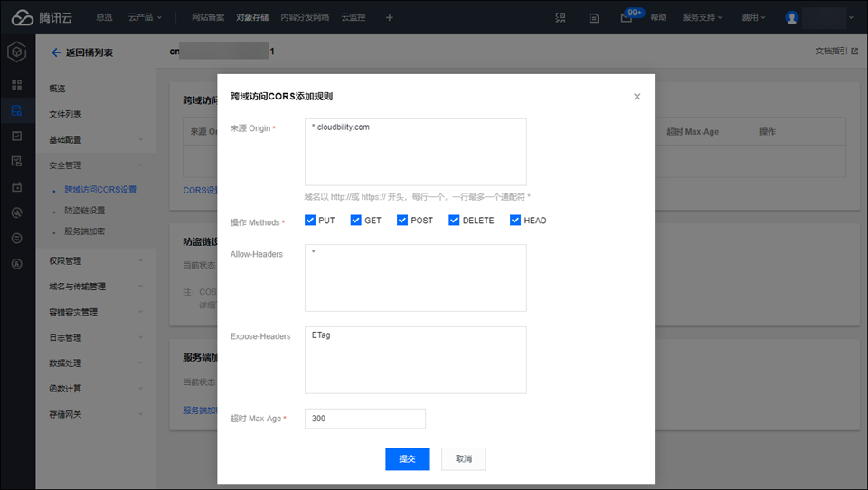Click inside the 来源 Origin text area
Image resolution: width=868 pixels, height=490 pixels.
415,152
